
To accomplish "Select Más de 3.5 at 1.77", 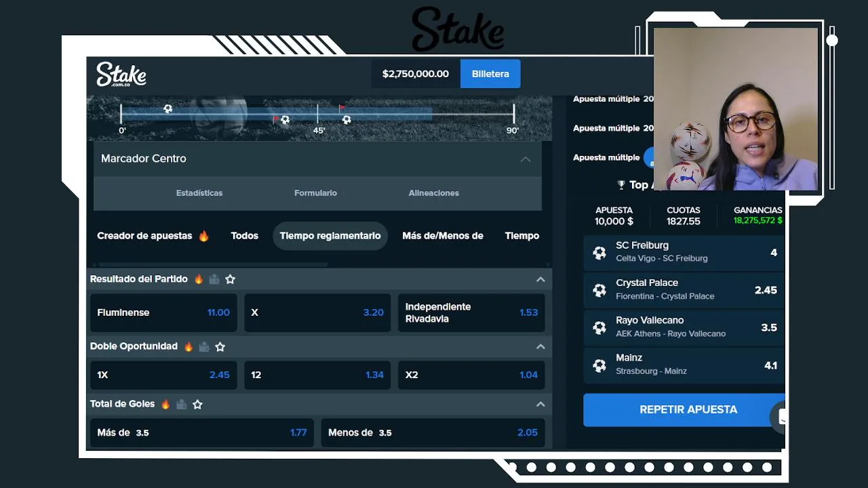I will 202,432.
